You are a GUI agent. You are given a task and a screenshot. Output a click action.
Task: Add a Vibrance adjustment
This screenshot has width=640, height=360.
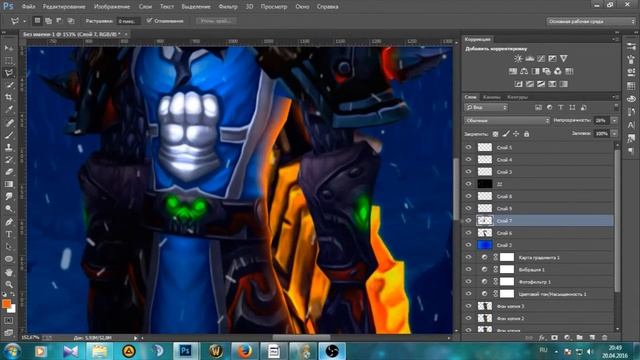(x=564, y=59)
